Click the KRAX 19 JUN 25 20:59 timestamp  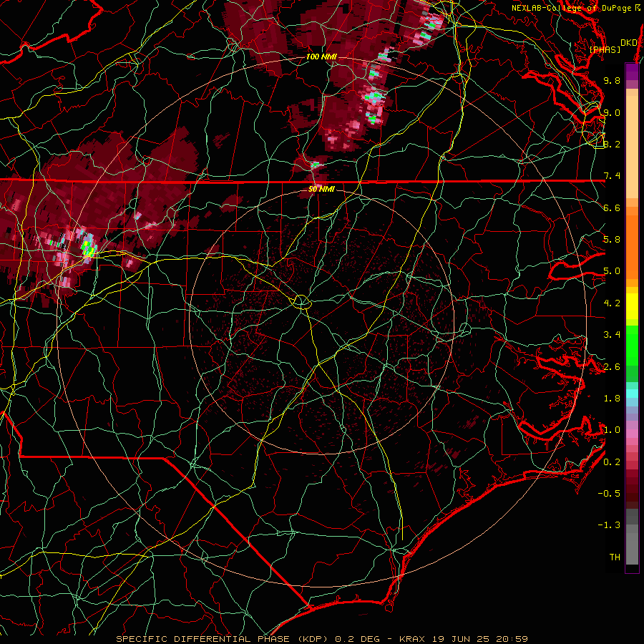pyautogui.click(x=463, y=639)
